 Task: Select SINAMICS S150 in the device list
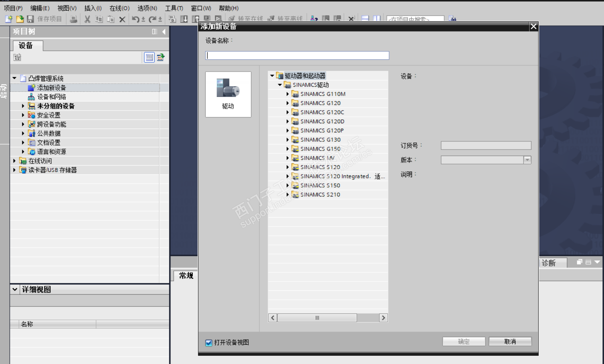tap(320, 186)
